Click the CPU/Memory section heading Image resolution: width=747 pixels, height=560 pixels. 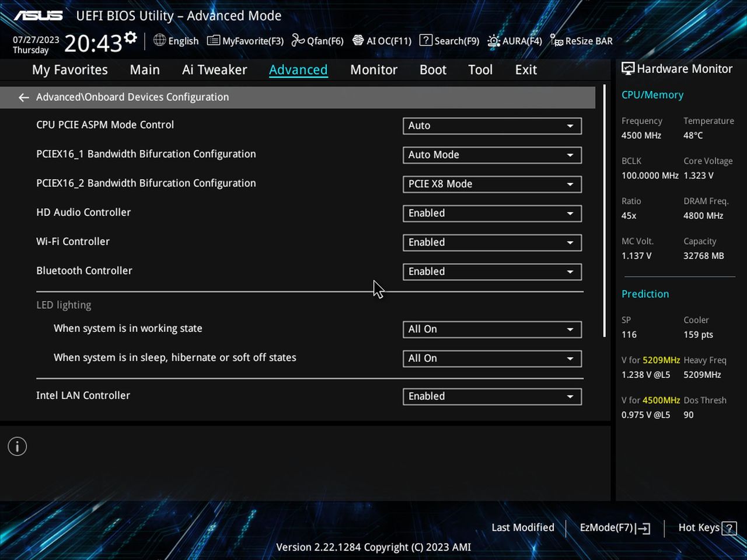(x=652, y=95)
